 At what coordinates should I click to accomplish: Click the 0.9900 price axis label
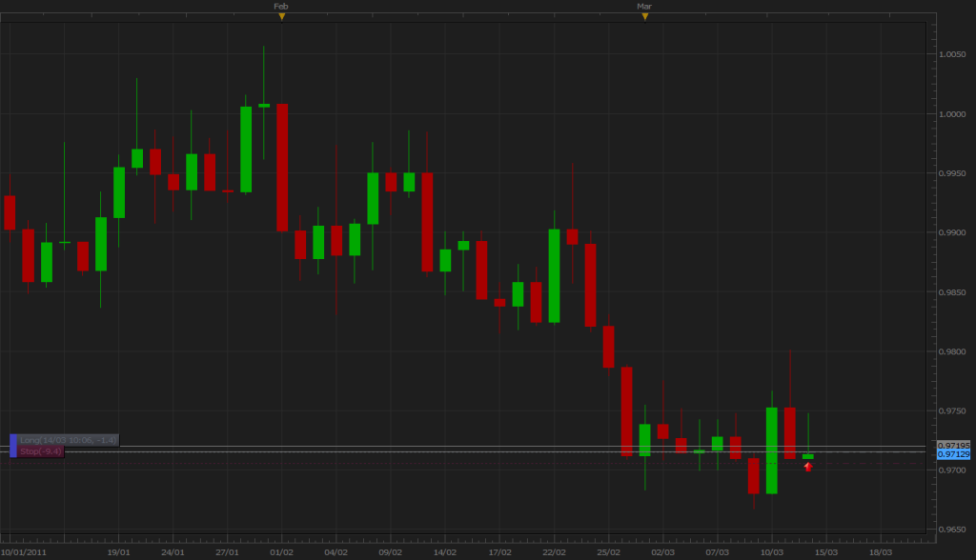pyautogui.click(x=952, y=232)
